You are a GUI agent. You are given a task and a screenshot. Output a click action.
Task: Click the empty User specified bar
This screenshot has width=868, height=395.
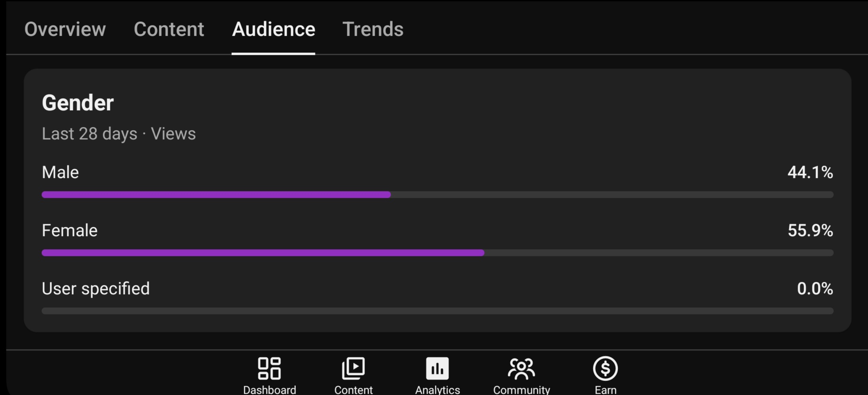[438, 311]
